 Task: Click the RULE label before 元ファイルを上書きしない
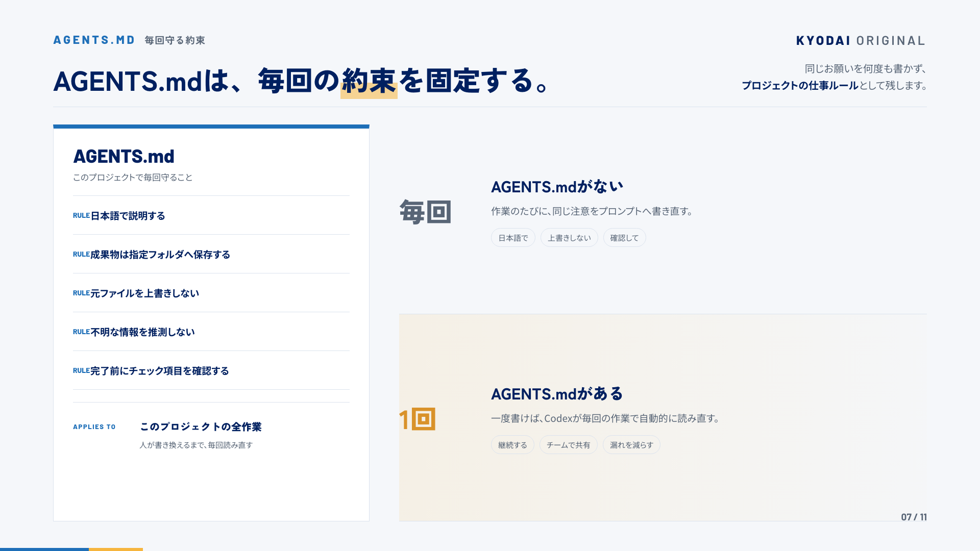(x=81, y=293)
